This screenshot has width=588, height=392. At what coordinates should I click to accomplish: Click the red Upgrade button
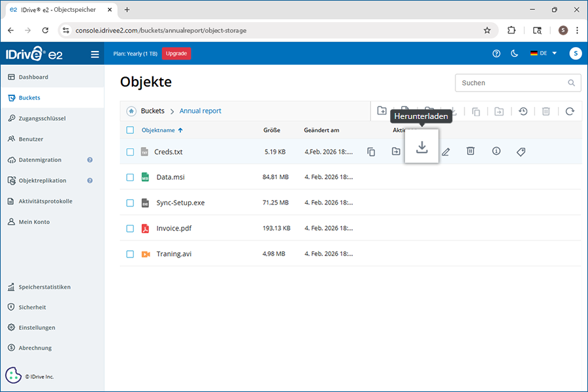pos(176,54)
